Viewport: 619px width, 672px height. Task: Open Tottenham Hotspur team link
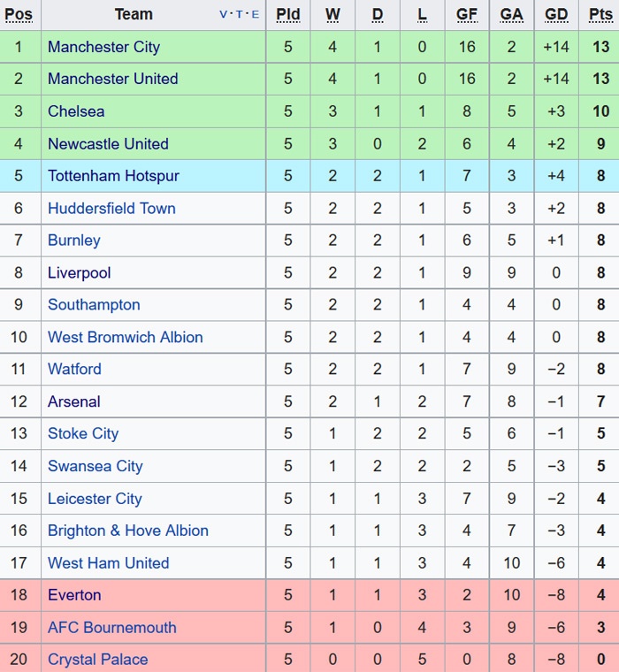pyautogui.click(x=113, y=176)
